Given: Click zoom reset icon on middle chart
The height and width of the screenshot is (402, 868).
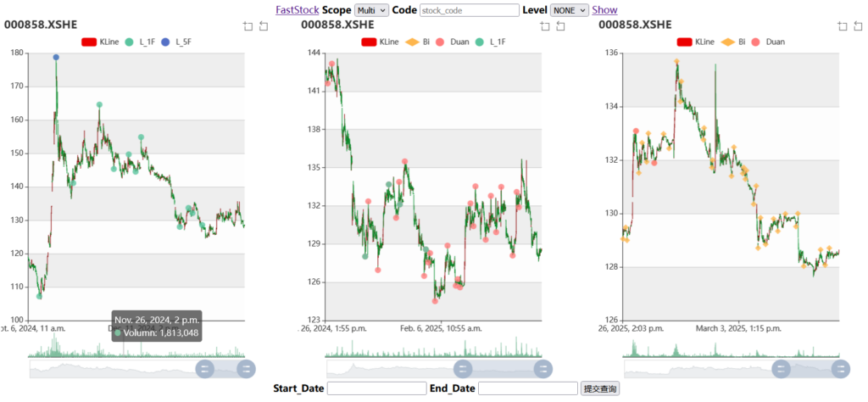Looking at the screenshot, I should 561,26.
